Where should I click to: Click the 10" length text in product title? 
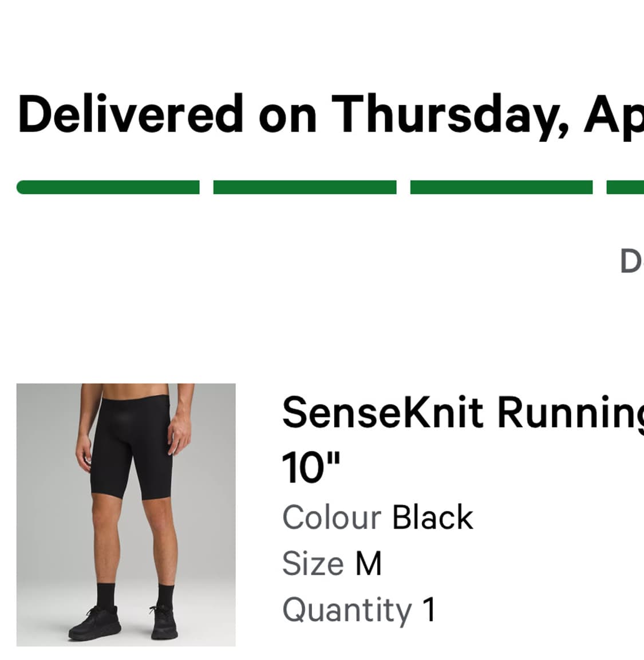tap(311, 468)
